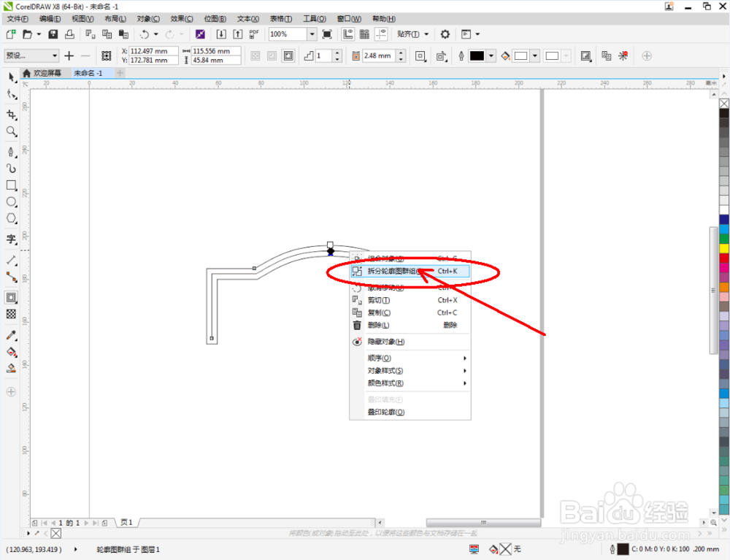Select the Ellipse tool
The width and height of the screenshot is (730, 560).
click(x=12, y=202)
